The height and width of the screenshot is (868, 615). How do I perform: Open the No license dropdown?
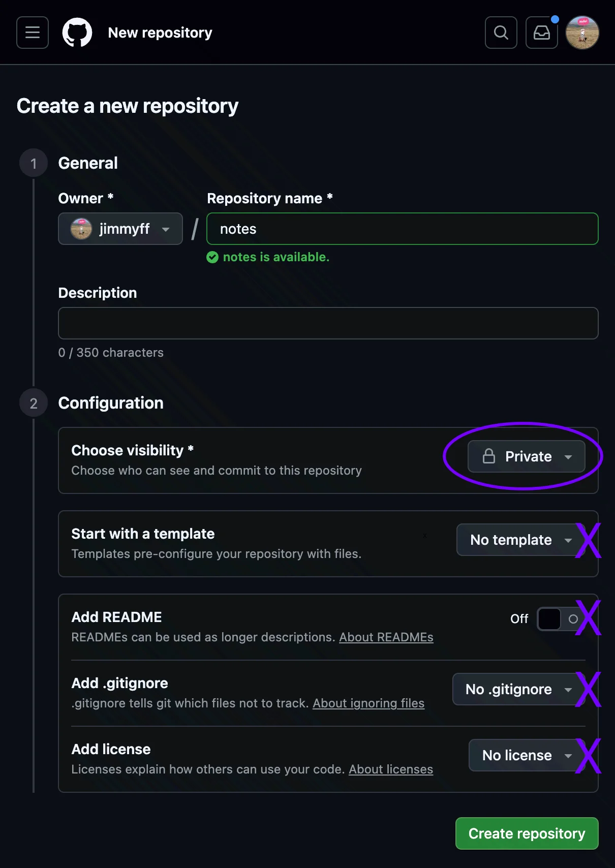pos(524,755)
